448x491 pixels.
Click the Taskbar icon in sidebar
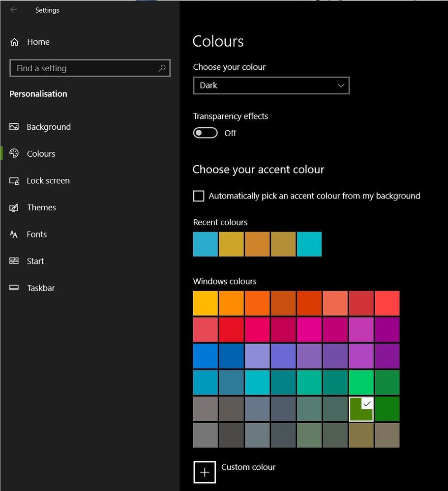click(x=14, y=288)
